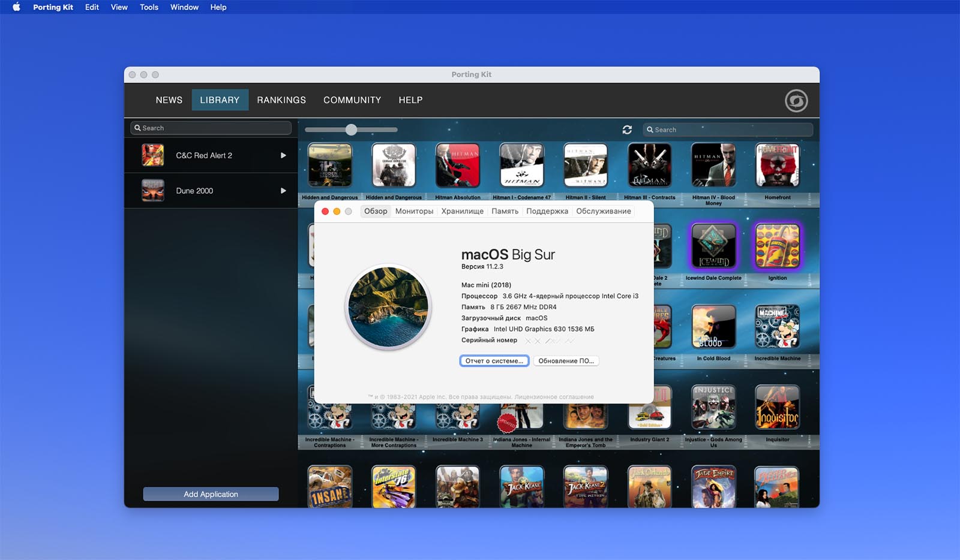Open Incredible Machine icon next to In Cold Blood
The width and height of the screenshot is (960, 560).
[x=778, y=327]
